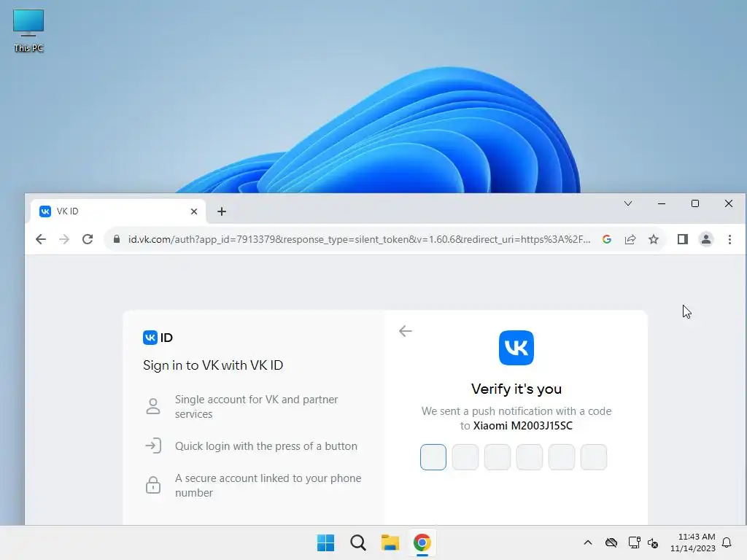Open tab search chevron
Screen dimensions: 747x560
pyautogui.click(x=628, y=203)
